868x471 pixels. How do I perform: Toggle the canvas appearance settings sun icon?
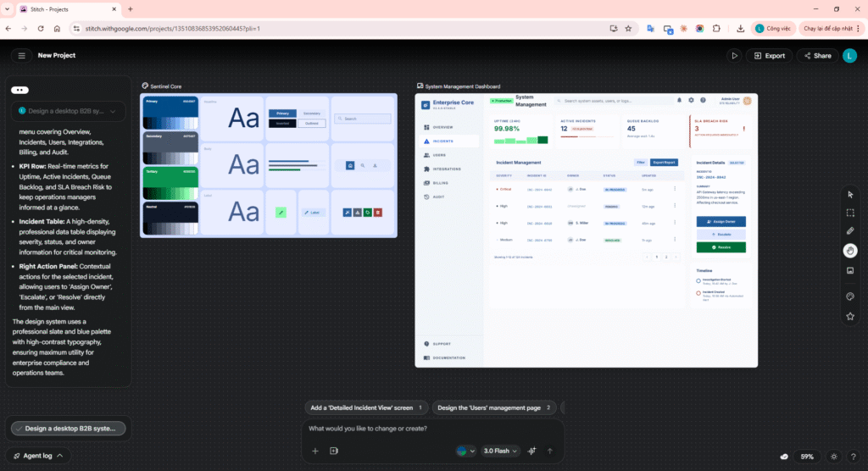point(834,457)
